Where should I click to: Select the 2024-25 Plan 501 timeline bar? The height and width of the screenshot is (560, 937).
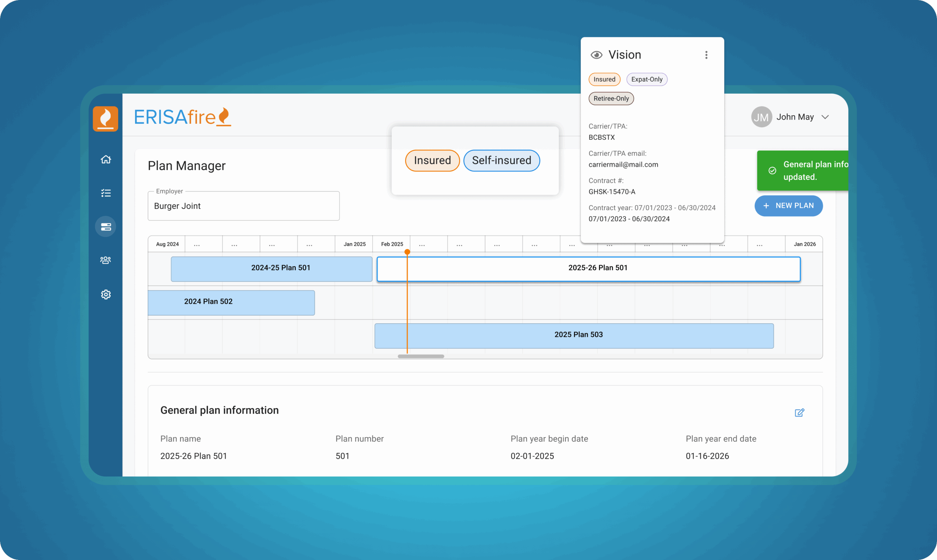point(272,269)
